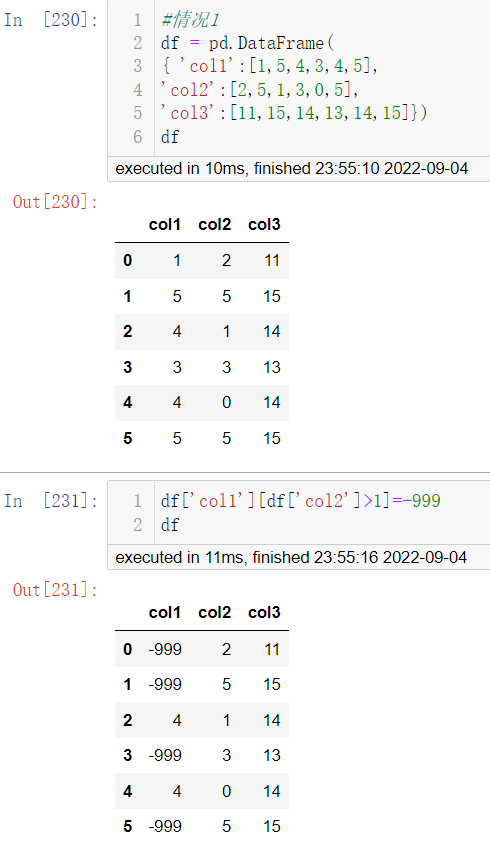Click the 'col2':[2,5,1,3,0,5] code line
Viewport: 490px width, 843px height.
click(x=259, y=89)
